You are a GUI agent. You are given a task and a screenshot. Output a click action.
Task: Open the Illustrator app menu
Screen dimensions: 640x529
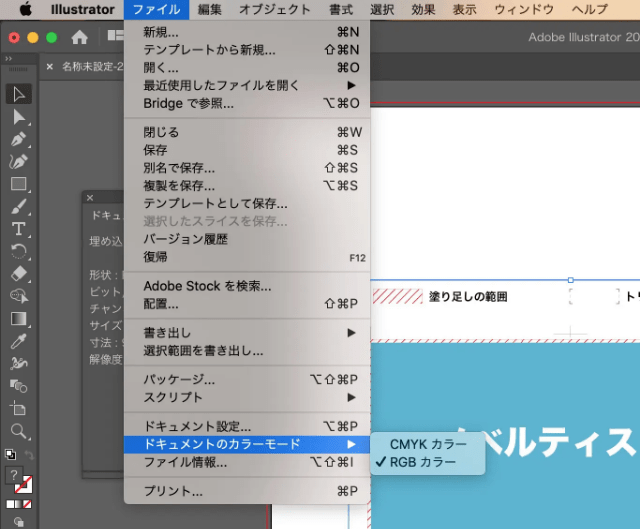tap(82, 9)
